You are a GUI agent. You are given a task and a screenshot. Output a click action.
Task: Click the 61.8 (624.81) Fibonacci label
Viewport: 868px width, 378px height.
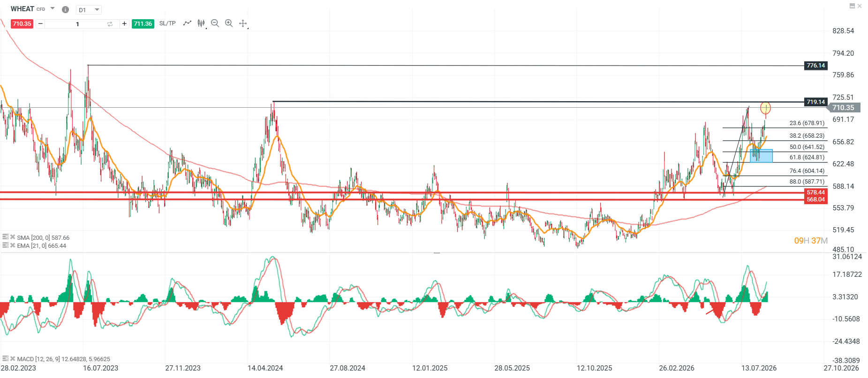point(807,157)
